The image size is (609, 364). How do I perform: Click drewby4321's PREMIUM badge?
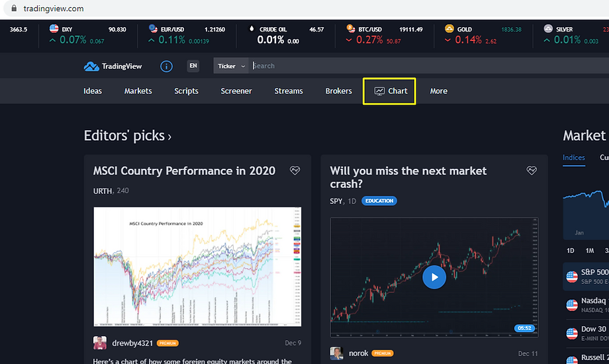click(167, 343)
